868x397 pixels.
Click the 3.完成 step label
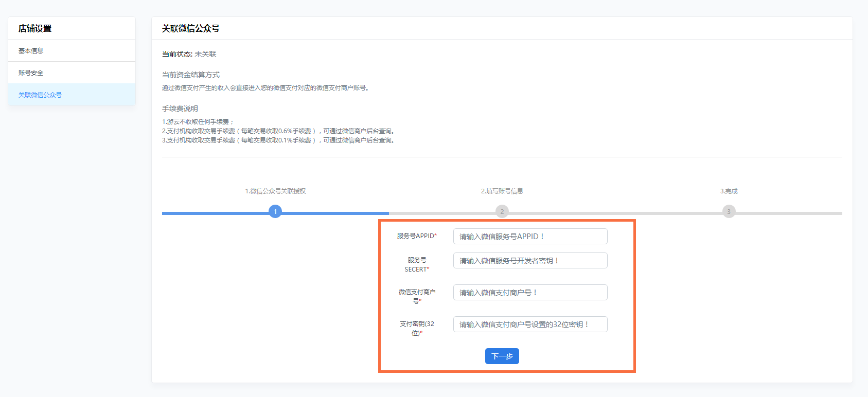coord(729,191)
